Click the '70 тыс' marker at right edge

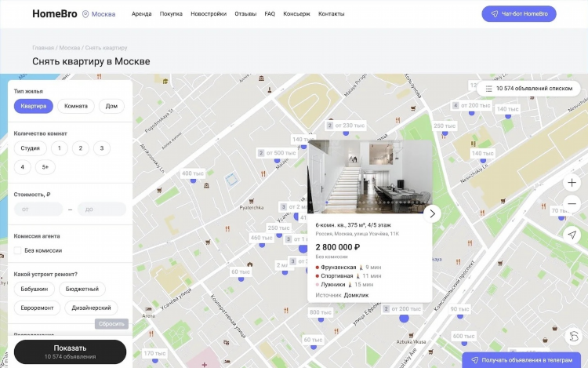click(x=561, y=211)
